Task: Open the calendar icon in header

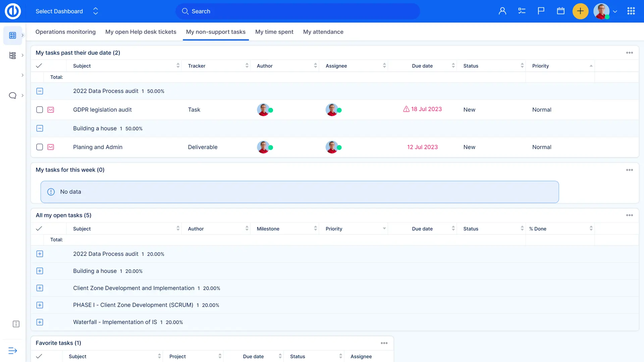Action: point(560,11)
